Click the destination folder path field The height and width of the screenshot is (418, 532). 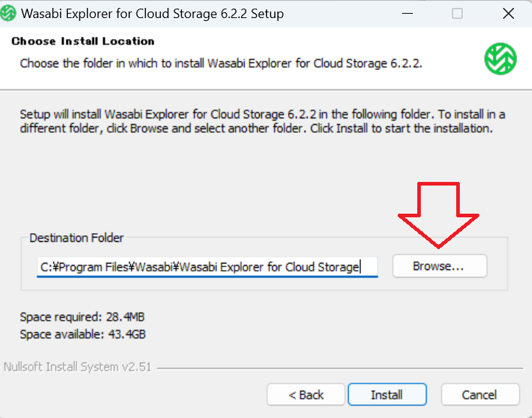[207, 267]
